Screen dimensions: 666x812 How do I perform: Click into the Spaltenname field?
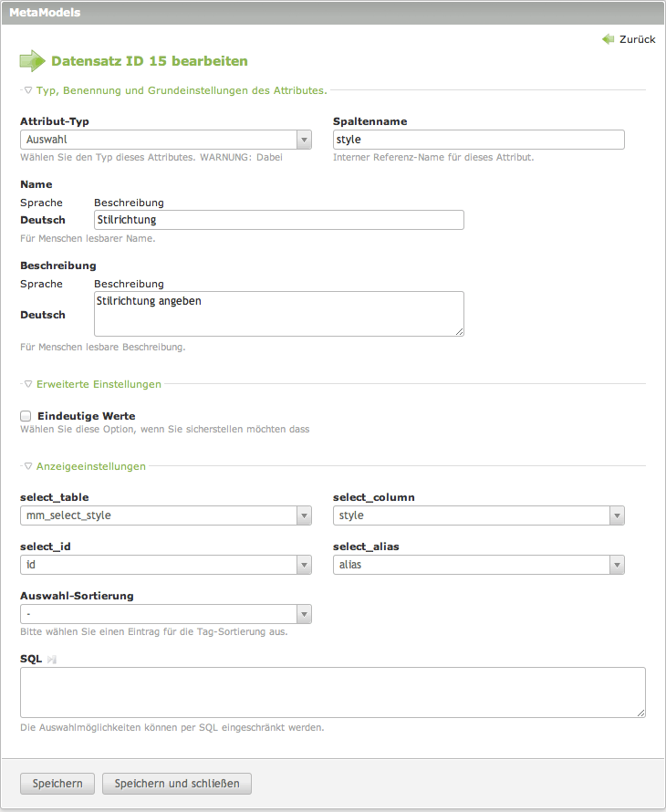tap(479, 140)
